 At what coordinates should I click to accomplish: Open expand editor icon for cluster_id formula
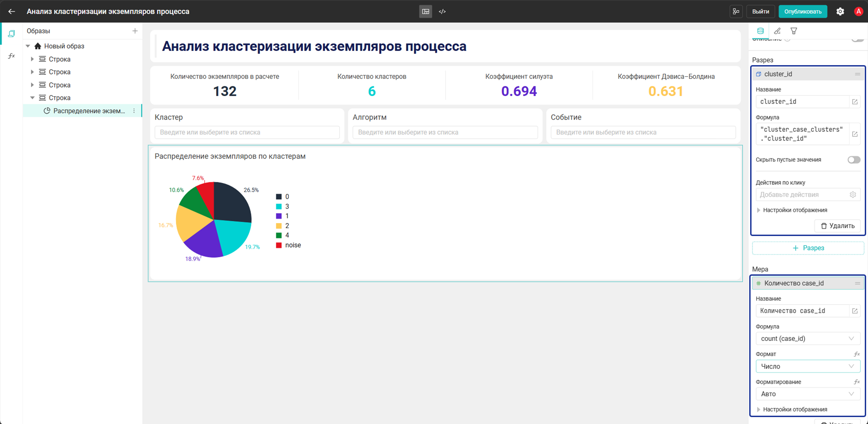tap(855, 134)
